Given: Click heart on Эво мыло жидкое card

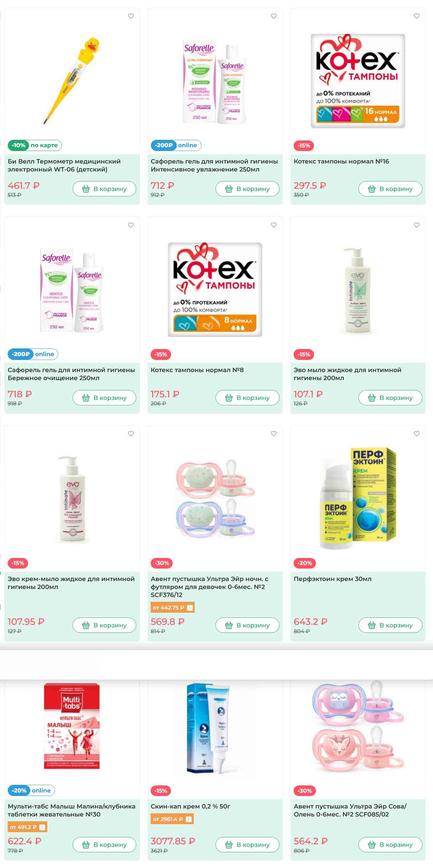Looking at the screenshot, I should (x=416, y=225).
